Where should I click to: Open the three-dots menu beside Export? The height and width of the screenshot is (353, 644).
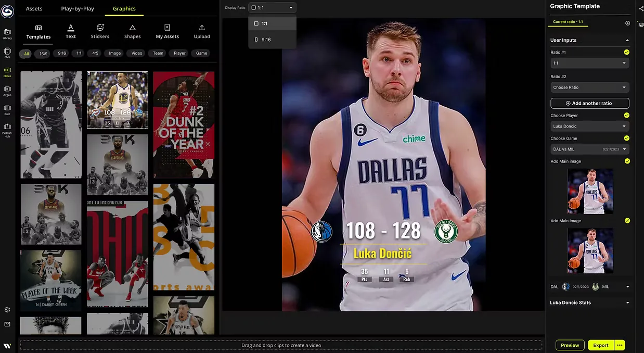pos(620,345)
